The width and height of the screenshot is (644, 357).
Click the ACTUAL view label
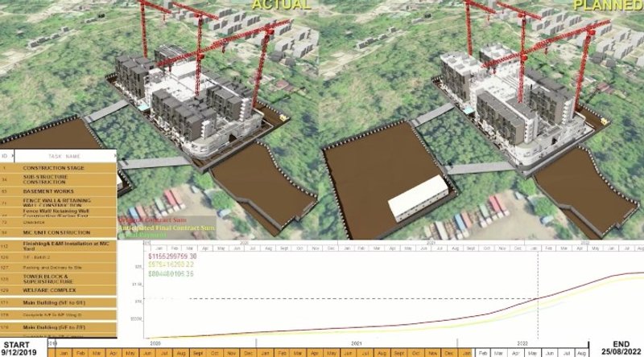point(281,5)
